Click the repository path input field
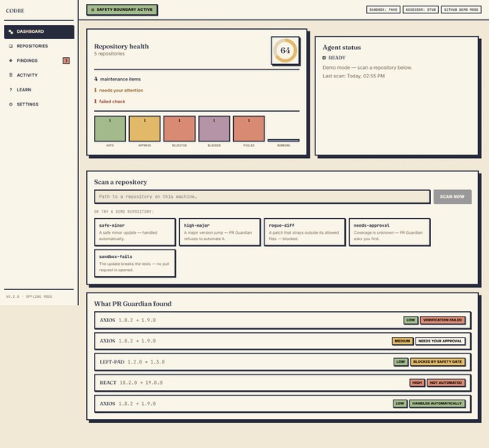 click(262, 196)
